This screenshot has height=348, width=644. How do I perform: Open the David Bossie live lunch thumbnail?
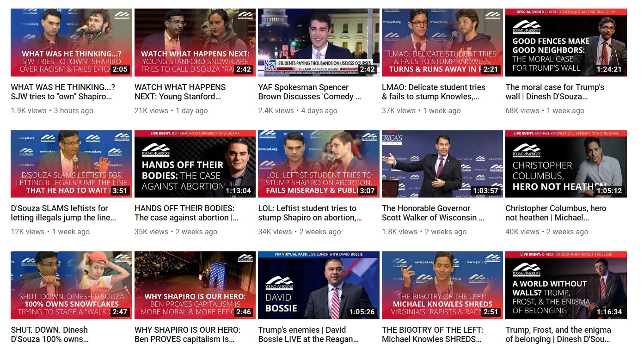click(319, 285)
